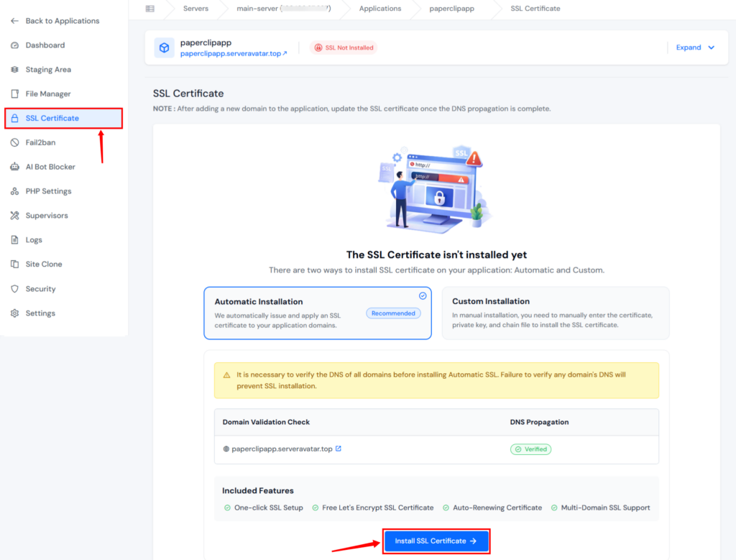
Task: Open the Applications breadcrumb item
Action: pyautogui.click(x=380, y=9)
